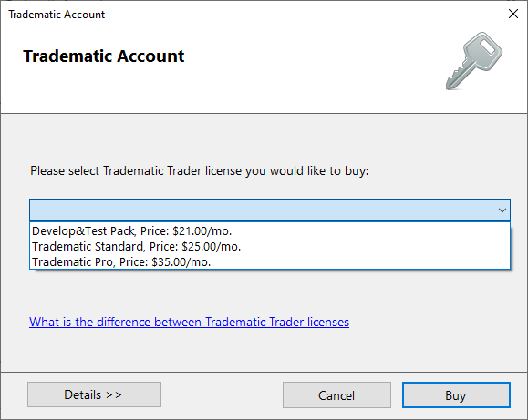528x420 pixels.
Task: Close the Tradematic Account dialog
Action: point(513,14)
